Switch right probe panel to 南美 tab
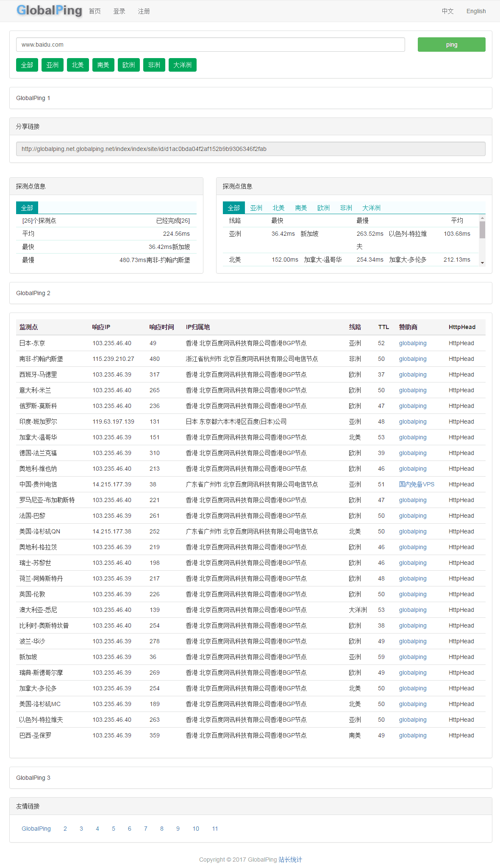The height and width of the screenshot is (868, 500). click(x=301, y=208)
